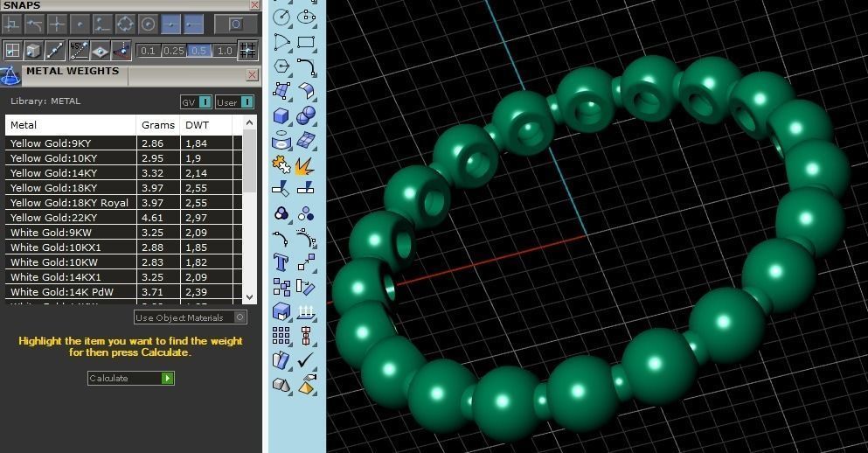Select the Fillet curves tool
The height and width of the screenshot is (453, 868).
tap(306, 66)
